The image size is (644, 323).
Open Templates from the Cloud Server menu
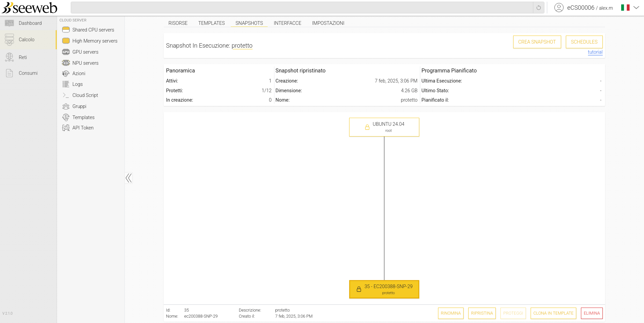pyautogui.click(x=84, y=117)
